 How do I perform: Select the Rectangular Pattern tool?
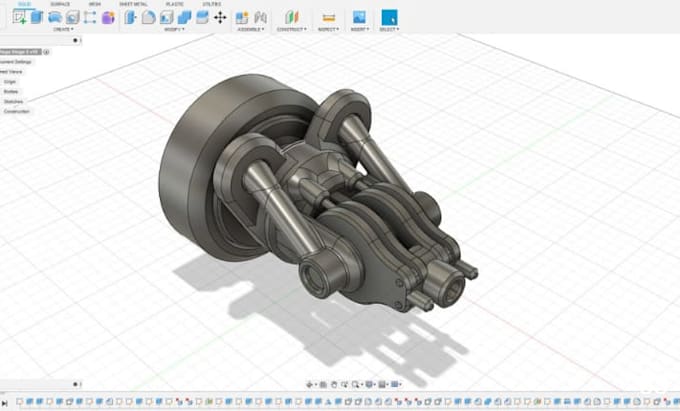(90, 17)
